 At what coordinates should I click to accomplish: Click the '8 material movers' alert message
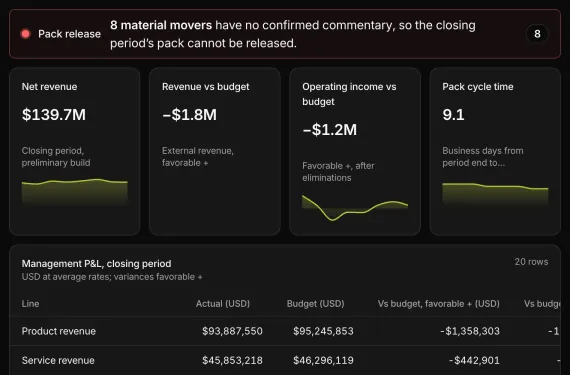[x=293, y=34]
